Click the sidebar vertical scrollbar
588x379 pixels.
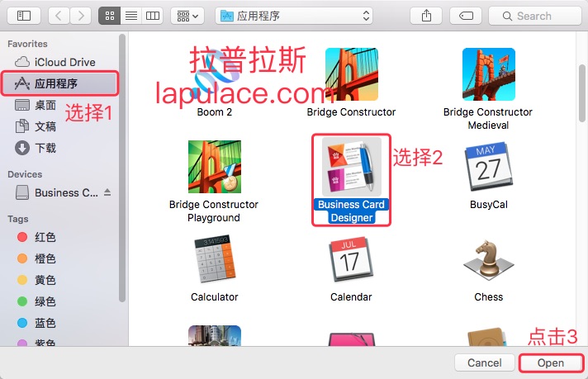coord(122,168)
